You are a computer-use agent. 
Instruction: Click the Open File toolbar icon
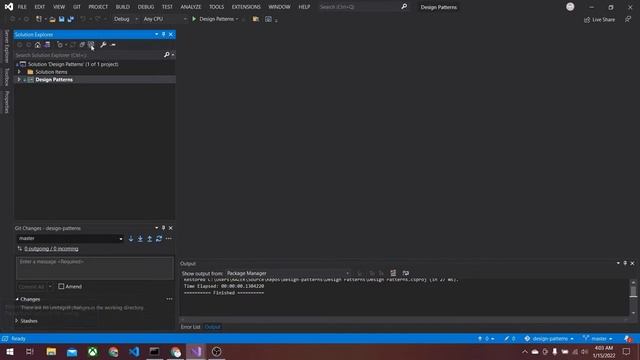click(x=52, y=19)
